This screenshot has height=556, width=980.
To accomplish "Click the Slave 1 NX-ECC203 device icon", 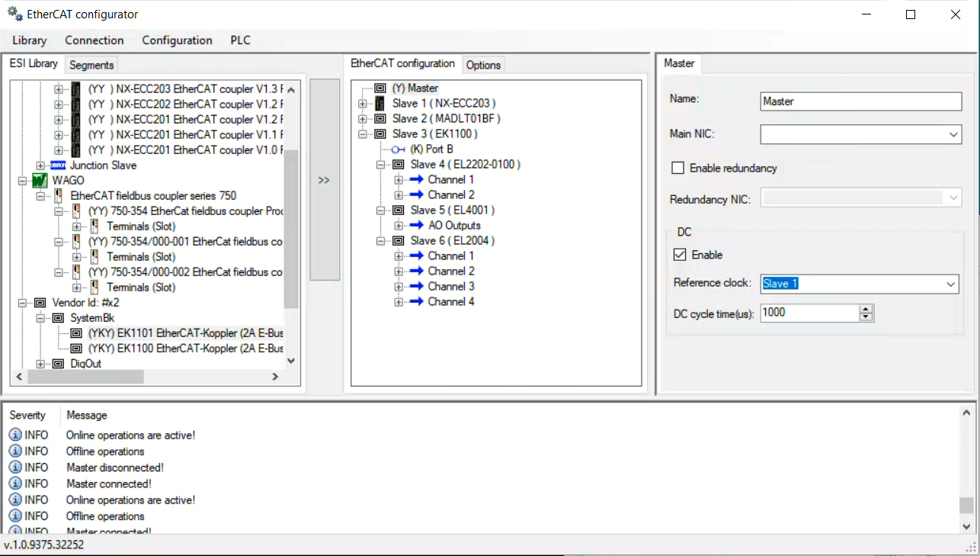I will click(380, 103).
